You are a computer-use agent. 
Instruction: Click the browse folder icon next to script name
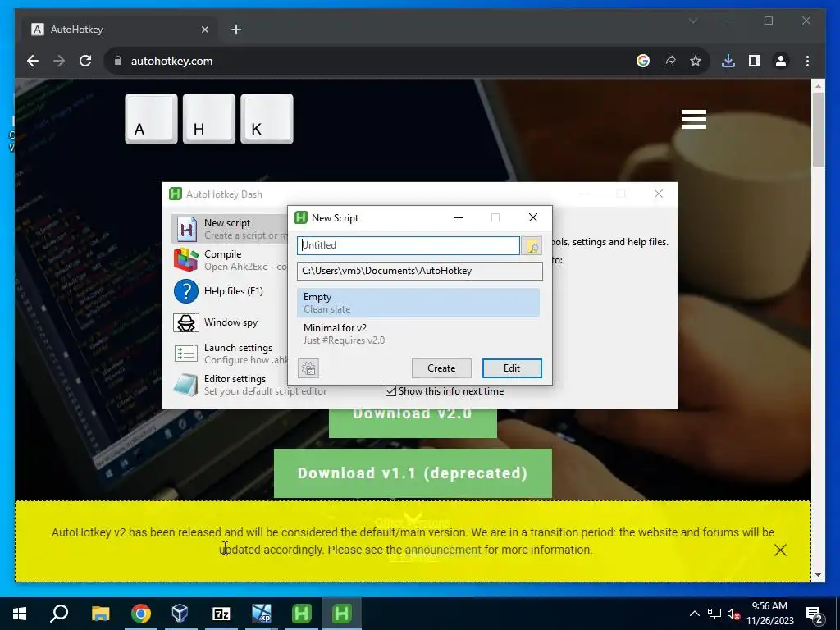click(x=532, y=246)
